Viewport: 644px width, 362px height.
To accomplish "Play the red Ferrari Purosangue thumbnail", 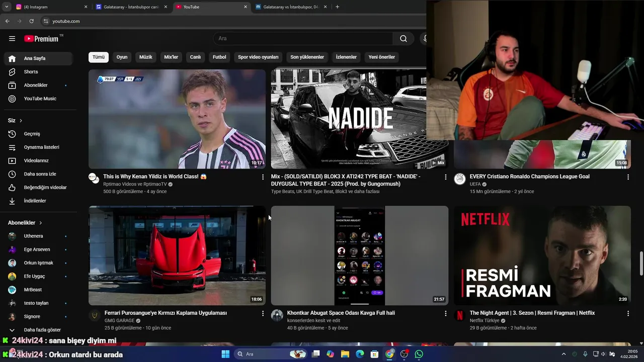I will click(x=177, y=255).
